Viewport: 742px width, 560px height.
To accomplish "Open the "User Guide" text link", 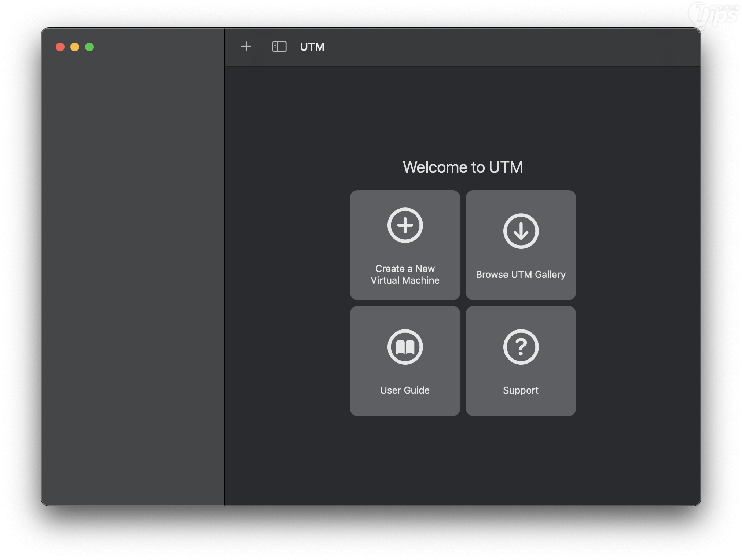I will coord(405,390).
